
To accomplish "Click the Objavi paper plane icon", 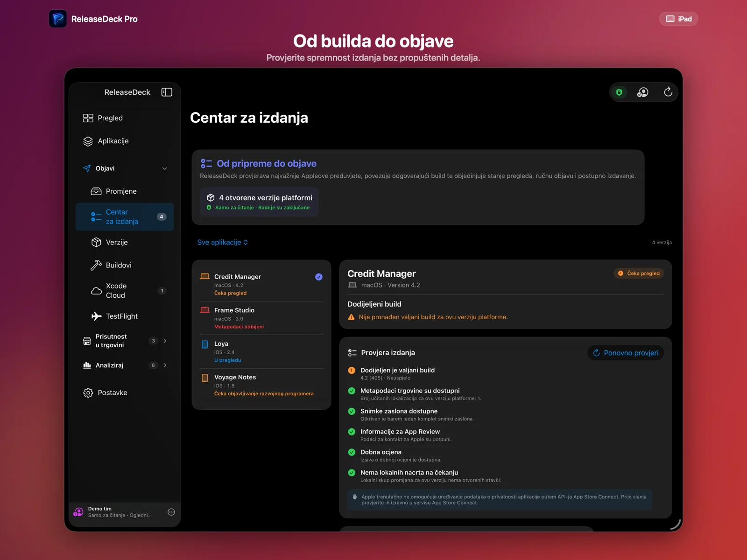I will 87,168.
